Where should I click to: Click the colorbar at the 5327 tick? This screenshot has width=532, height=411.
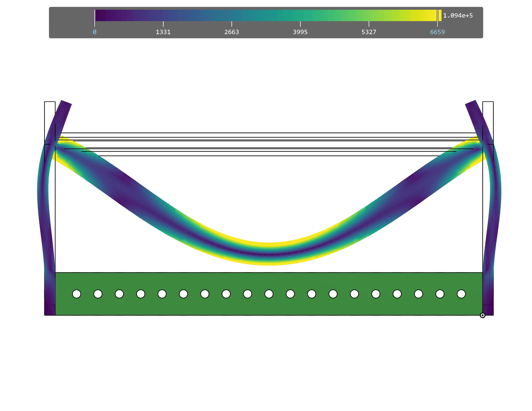click(369, 16)
